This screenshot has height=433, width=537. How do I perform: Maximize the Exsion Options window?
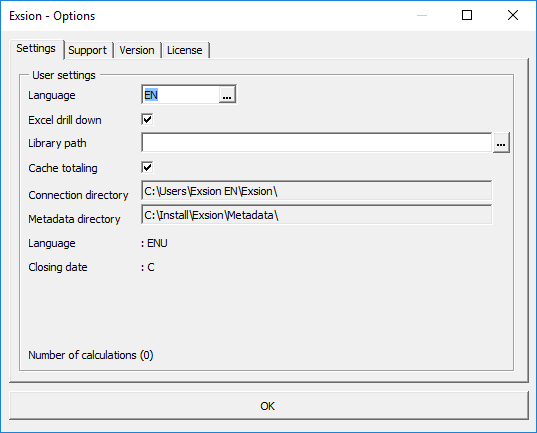pos(467,15)
